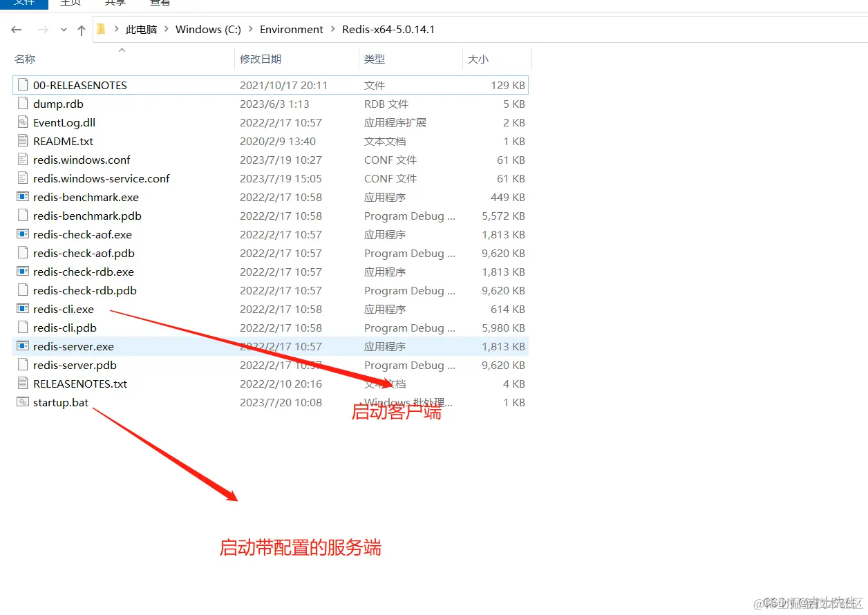Select redis-check-rdb.exe application icon

point(23,272)
